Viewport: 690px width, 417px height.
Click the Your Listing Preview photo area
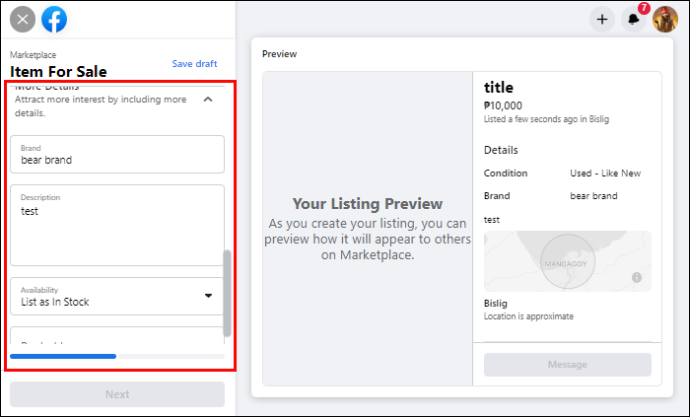[x=367, y=229]
